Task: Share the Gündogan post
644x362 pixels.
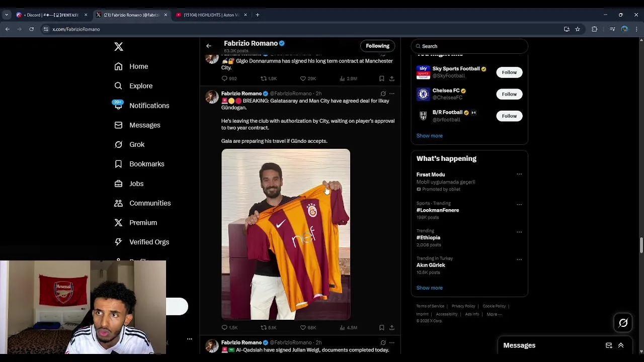Action: (x=392, y=328)
